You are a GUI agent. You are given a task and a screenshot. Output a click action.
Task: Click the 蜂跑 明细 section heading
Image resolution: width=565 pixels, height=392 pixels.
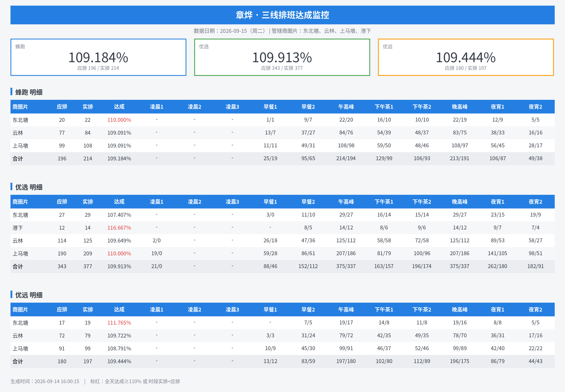click(x=29, y=92)
